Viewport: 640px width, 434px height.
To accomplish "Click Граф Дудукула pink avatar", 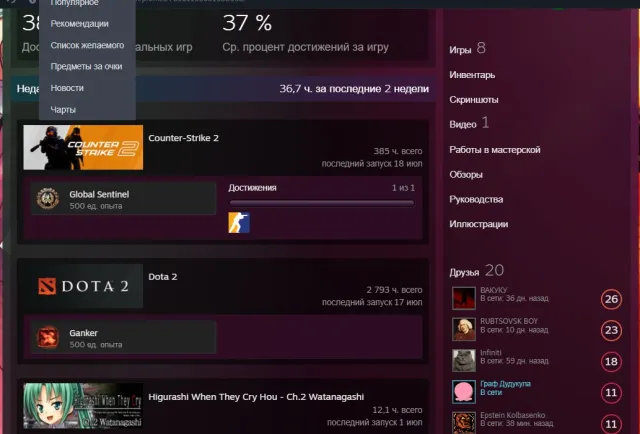I will (x=464, y=392).
